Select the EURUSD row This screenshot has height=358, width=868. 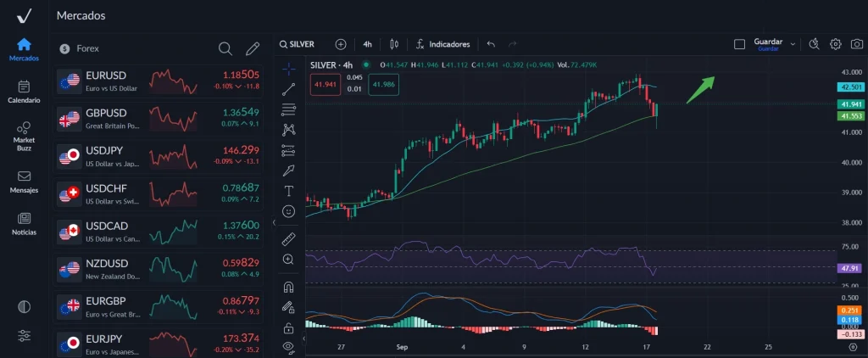point(158,81)
